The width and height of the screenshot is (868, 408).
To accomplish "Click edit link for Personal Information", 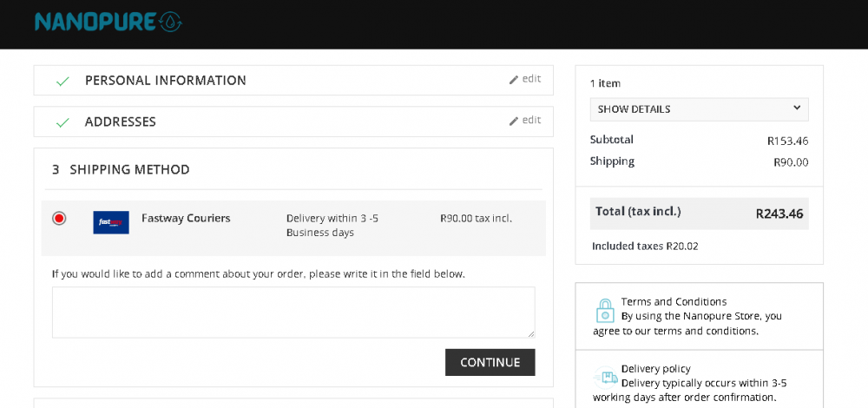I will pos(531,79).
